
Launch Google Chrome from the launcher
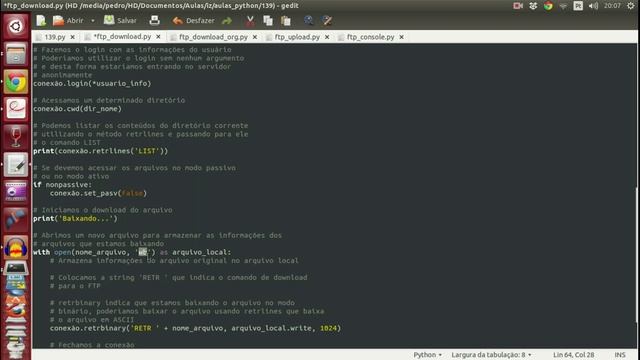(x=16, y=82)
